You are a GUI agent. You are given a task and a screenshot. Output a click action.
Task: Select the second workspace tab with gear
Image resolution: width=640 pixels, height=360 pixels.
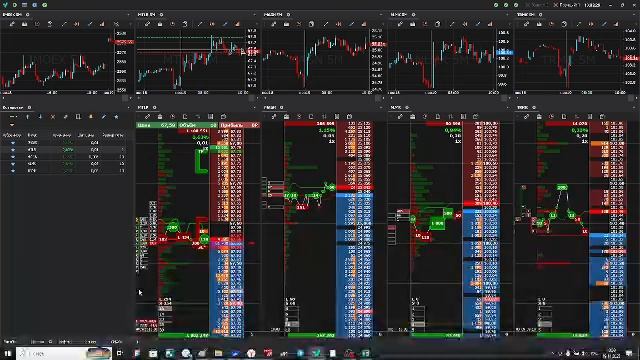click(41, 342)
